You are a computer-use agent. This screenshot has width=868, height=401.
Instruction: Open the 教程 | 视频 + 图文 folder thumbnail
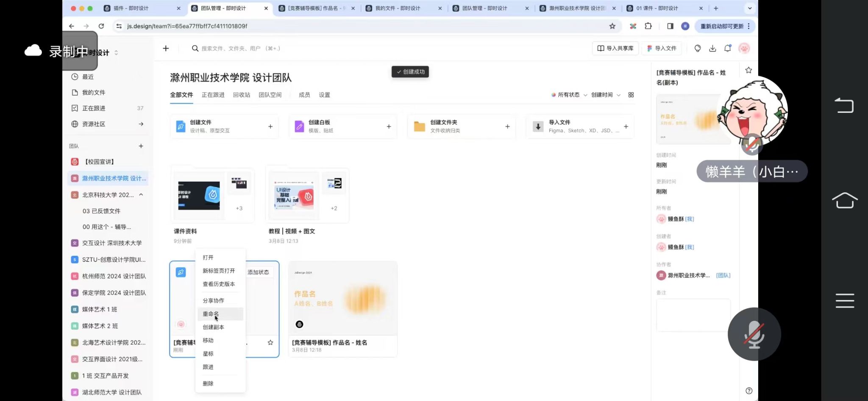pyautogui.click(x=307, y=195)
